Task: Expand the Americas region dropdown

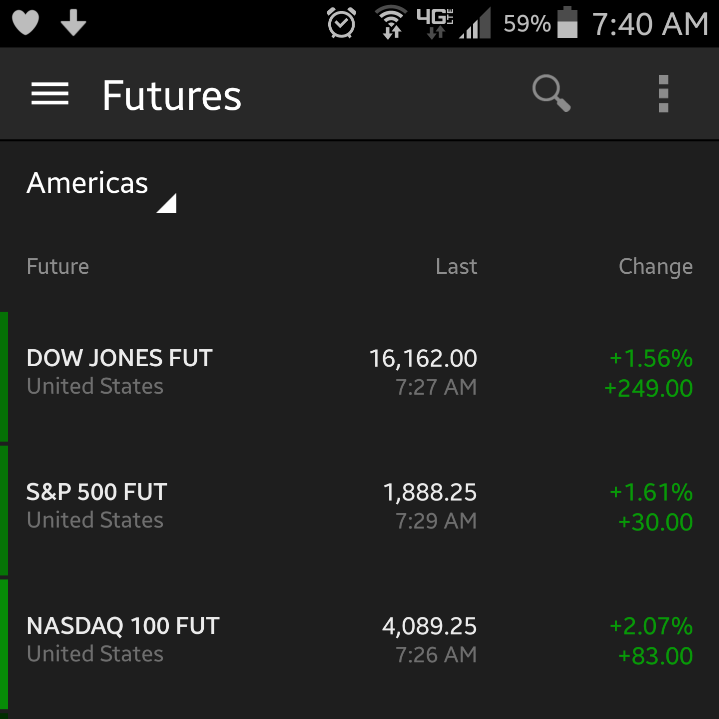Action: click(x=101, y=190)
